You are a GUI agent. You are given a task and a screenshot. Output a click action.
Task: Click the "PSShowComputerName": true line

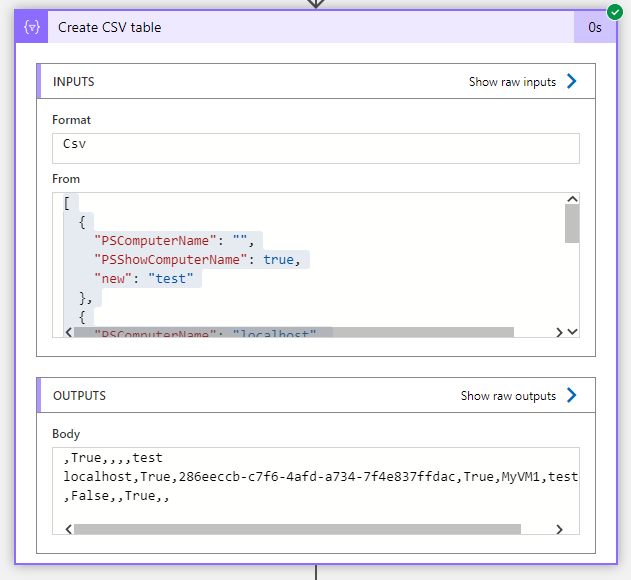(x=197, y=260)
